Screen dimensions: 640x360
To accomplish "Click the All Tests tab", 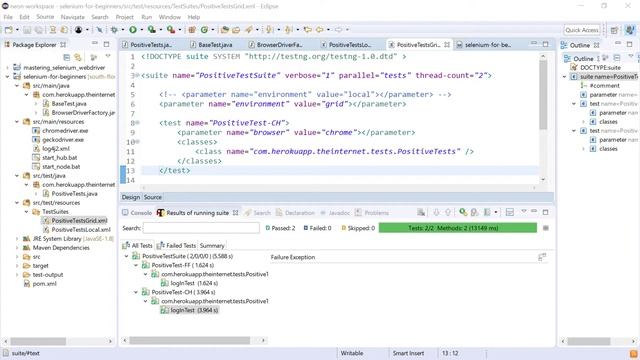I will click(x=138, y=245).
